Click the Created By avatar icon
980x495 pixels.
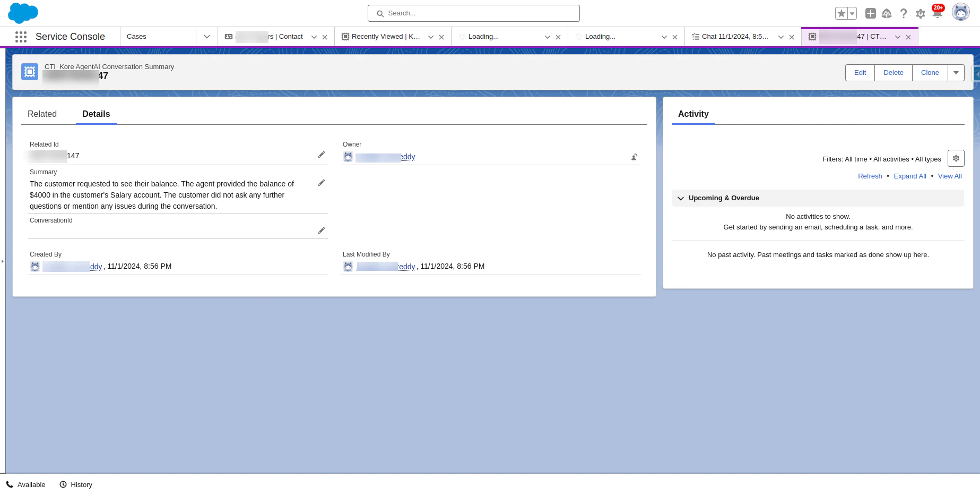35,267
